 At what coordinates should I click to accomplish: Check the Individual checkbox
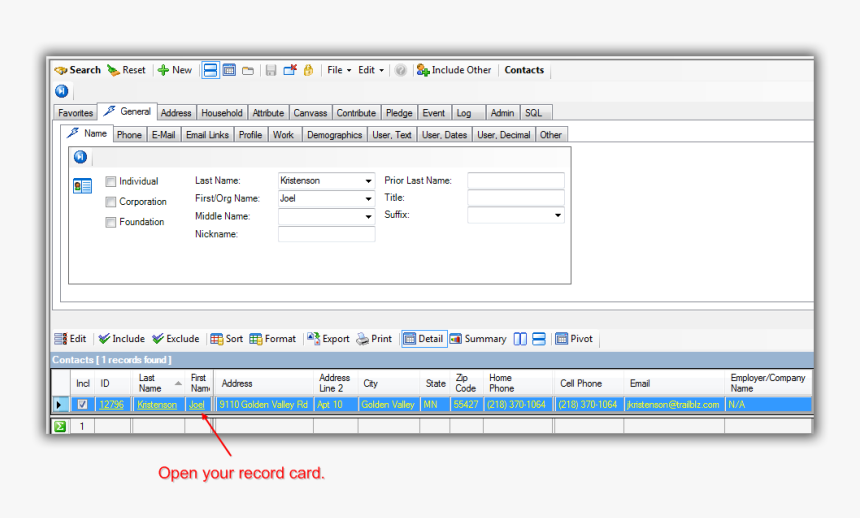[x=111, y=182]
